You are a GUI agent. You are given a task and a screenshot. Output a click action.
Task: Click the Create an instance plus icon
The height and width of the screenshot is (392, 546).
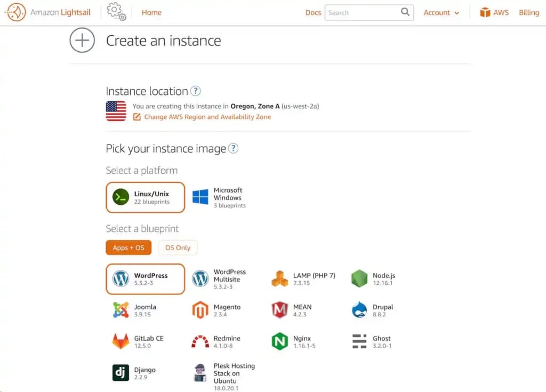coord(82,41)
